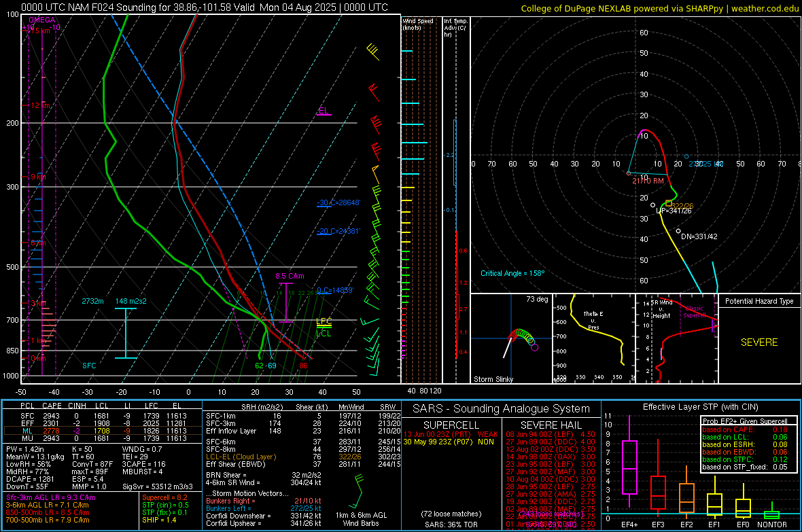Click the WNDG = 0.7 value
The height and width of the screenshot is (532, 802).
point(141,449)
